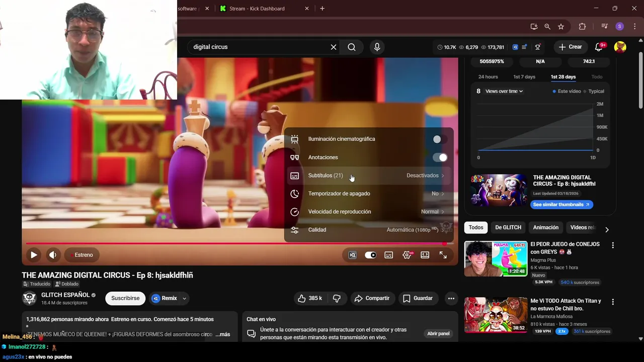Expand the Remix dropdown arrow
The width and height of the screenshot is (644, 362).
pyautogui.click(x=184, y=298)
